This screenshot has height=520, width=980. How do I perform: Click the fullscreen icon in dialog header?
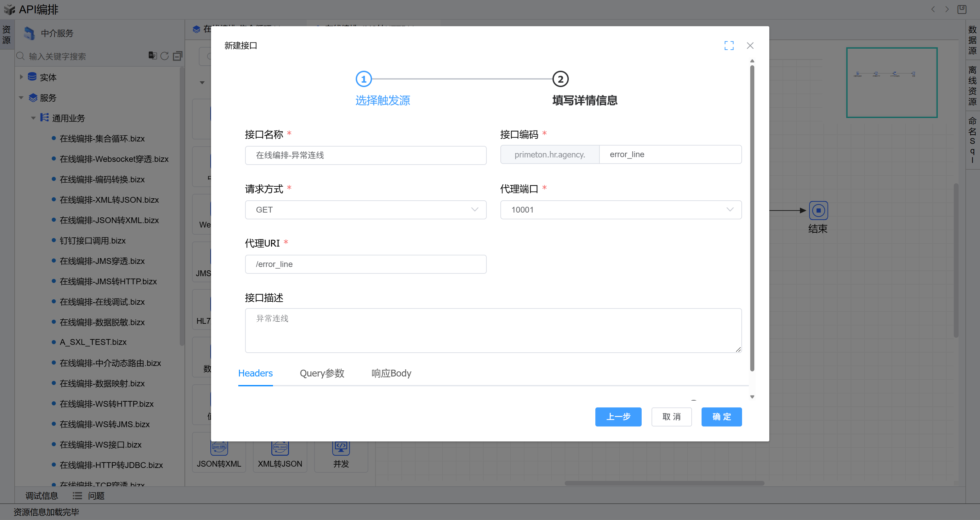pos(728,46)
